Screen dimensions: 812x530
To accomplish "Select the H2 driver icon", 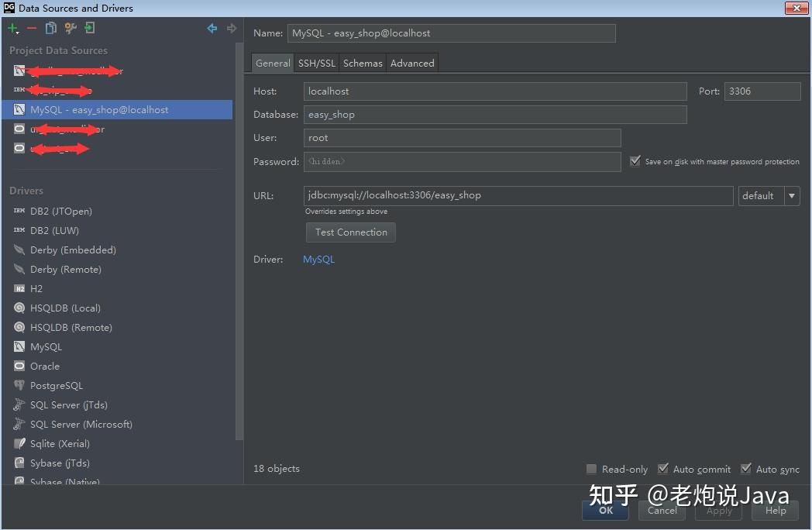I will click(x=18, y=288).
